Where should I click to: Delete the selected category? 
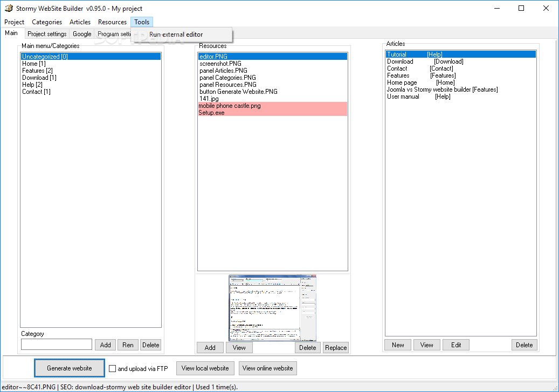coord(151,345)
